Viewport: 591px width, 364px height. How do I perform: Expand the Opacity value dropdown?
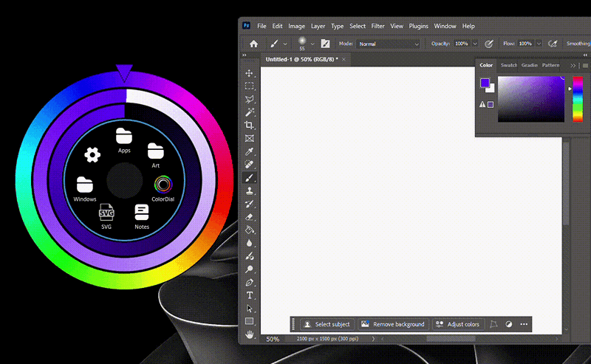coord(475,44)
